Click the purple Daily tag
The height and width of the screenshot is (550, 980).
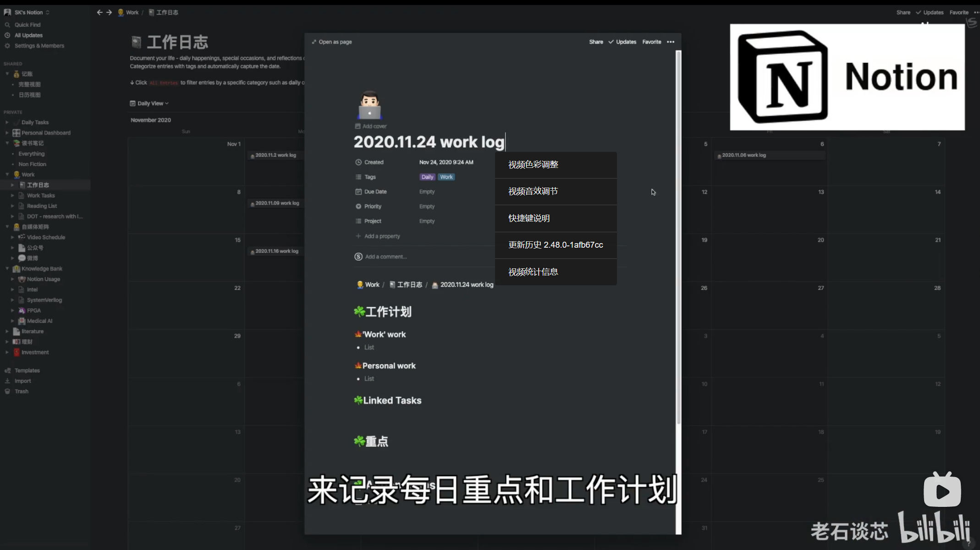[427, 177]
